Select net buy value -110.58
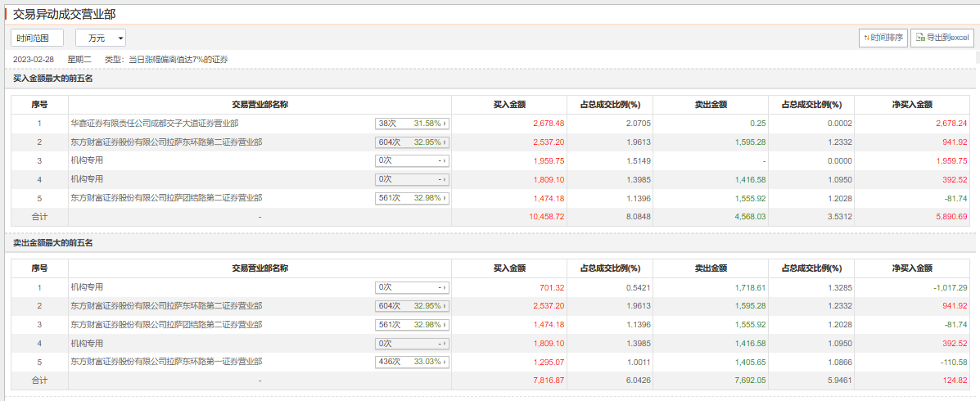This screenshot has width=980, height=401. [x=952, y=362]
